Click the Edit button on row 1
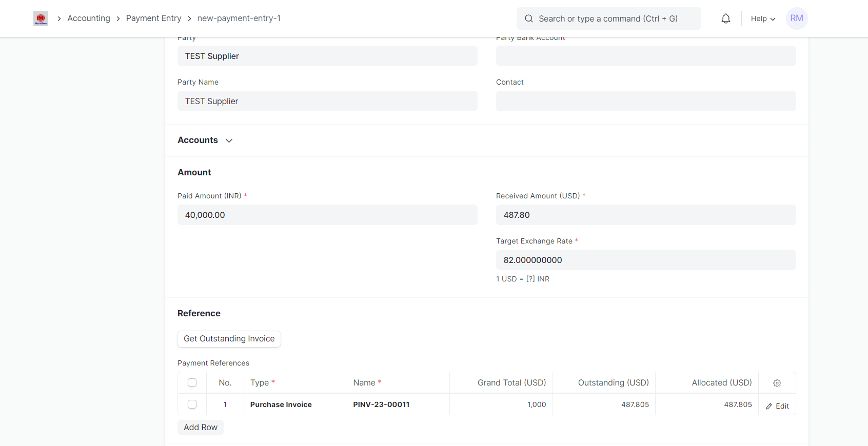 777,406
